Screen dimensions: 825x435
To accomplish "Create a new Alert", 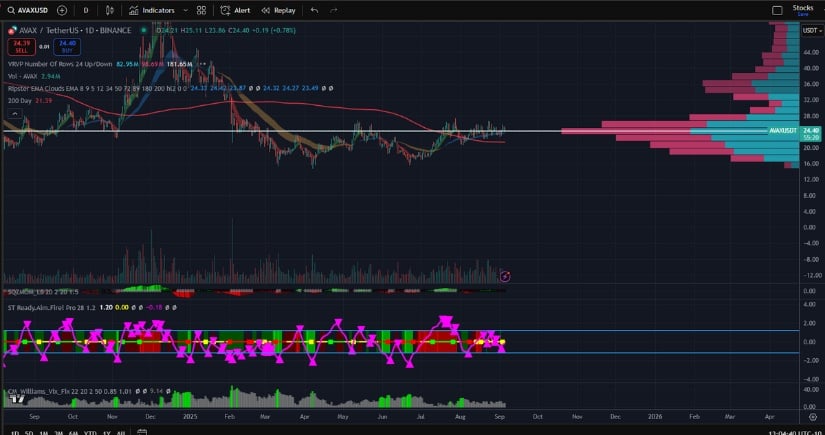I will pos(235,10).
